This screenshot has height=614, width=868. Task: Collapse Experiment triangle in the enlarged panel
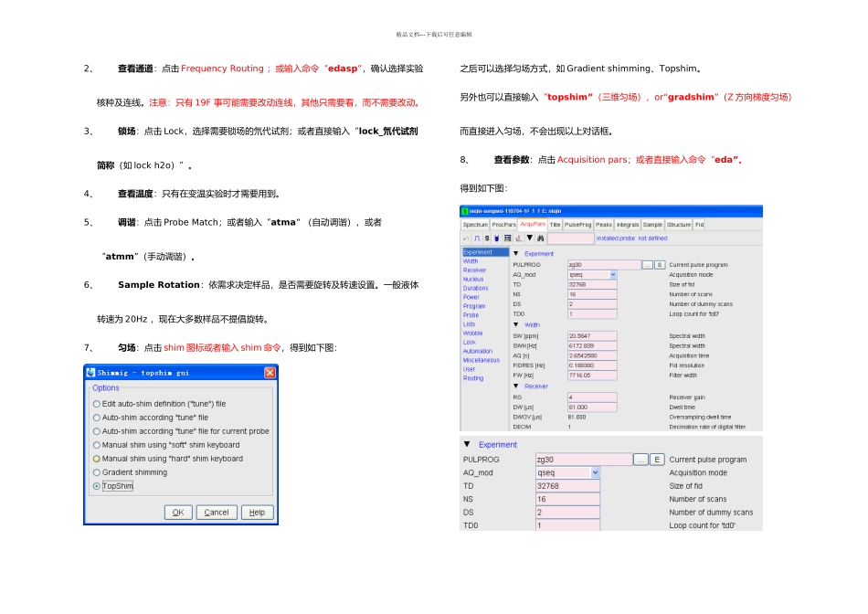(x=467, y=445)
